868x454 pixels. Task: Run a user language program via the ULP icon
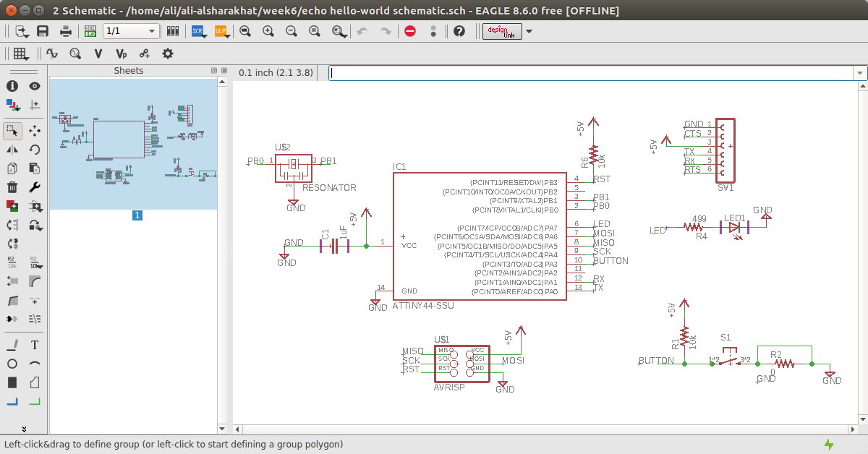click(221, 31)
